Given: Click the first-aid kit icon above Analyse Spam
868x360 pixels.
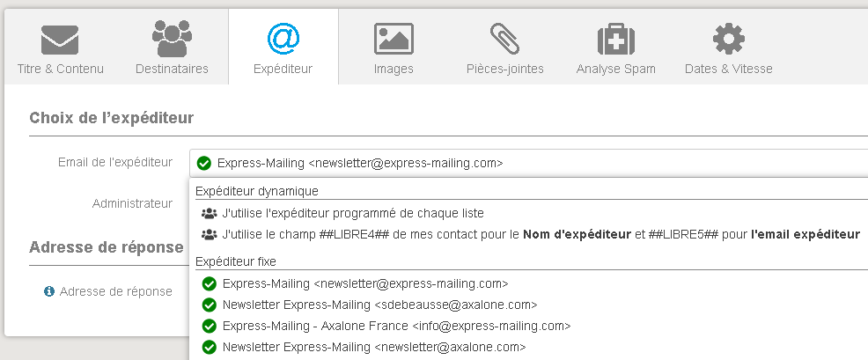Looking at the screenshot, I should pos(615,39).
